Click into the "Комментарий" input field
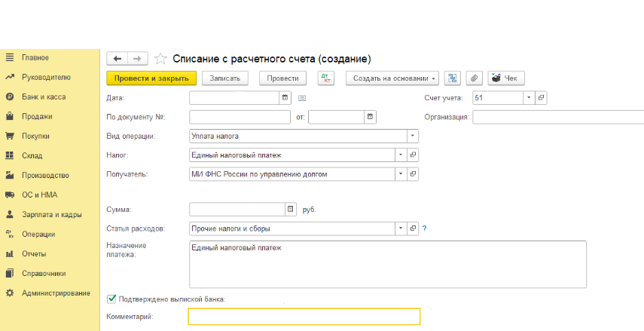The height and width of the screenshot is (331, 644). click(x=304, y=317)
